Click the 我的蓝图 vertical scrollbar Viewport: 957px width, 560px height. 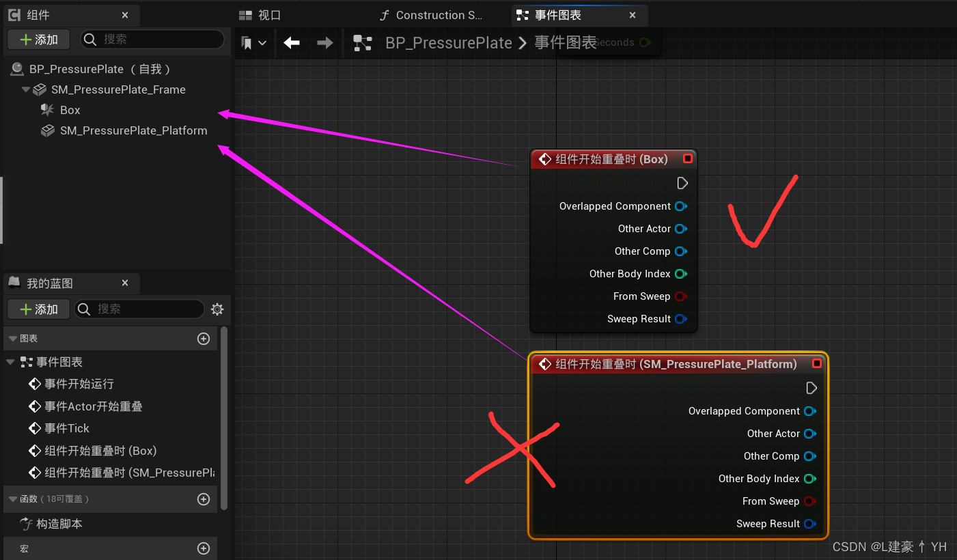click(224, 418)
